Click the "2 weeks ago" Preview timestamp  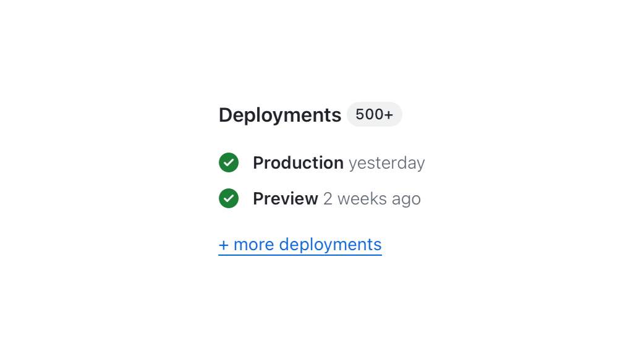371,199
